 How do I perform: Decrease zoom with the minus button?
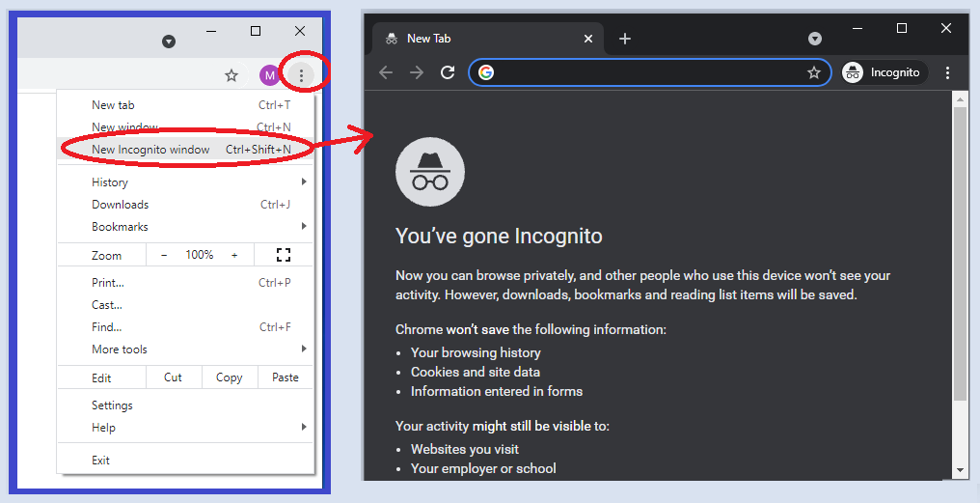[164, 255]
